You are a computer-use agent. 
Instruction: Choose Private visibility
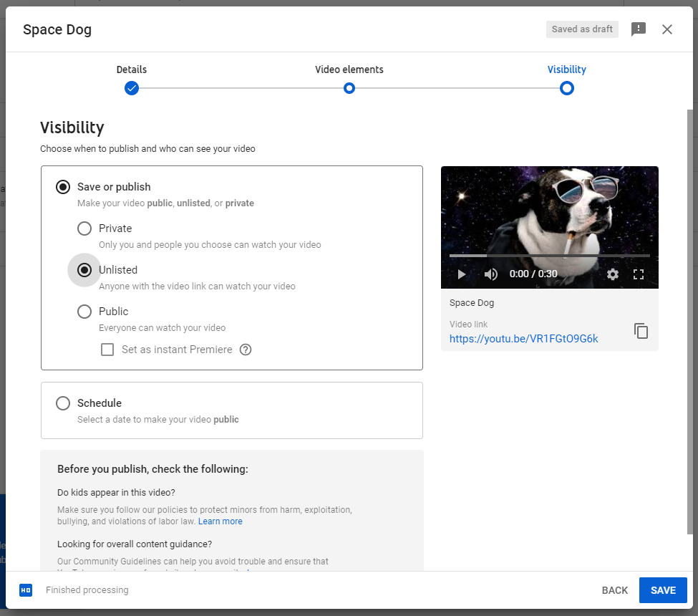pos(84,228)
